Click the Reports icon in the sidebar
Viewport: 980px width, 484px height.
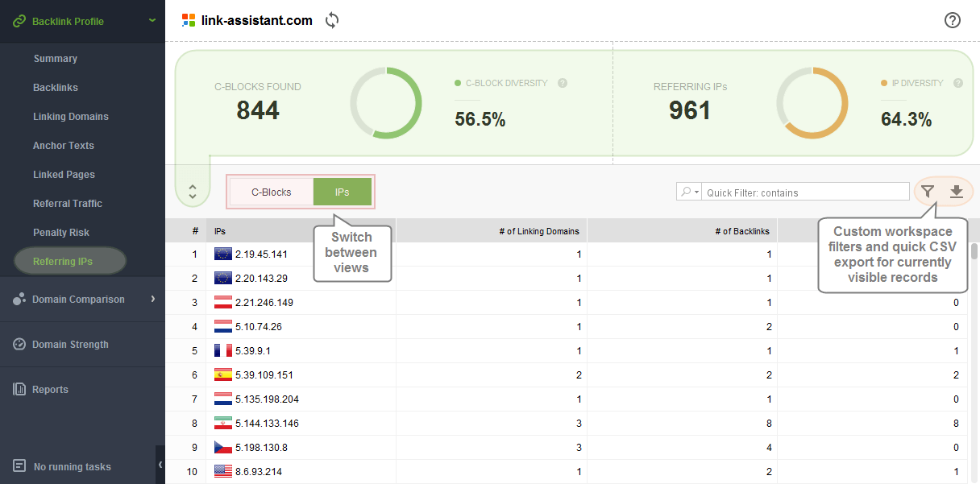point(19,390)
